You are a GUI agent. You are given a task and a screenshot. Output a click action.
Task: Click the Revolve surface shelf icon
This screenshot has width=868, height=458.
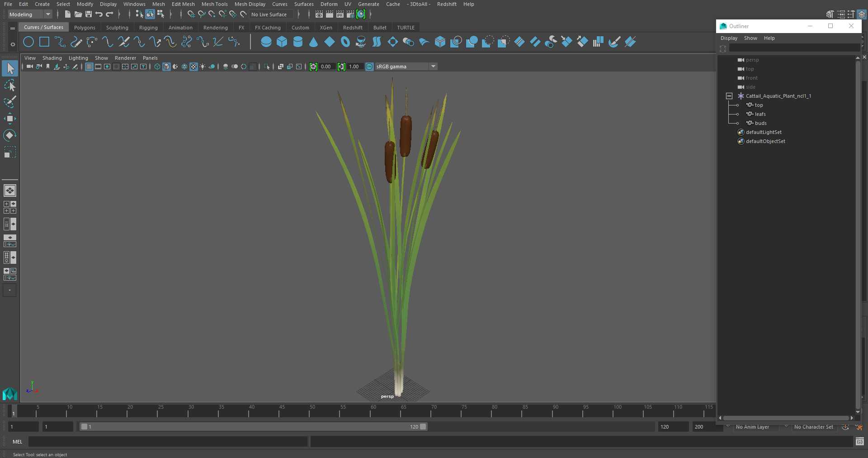[x=361, y=42]
